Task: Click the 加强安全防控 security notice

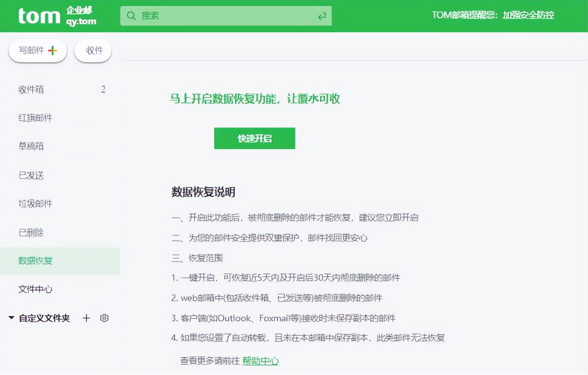Action: click(528, 15)
